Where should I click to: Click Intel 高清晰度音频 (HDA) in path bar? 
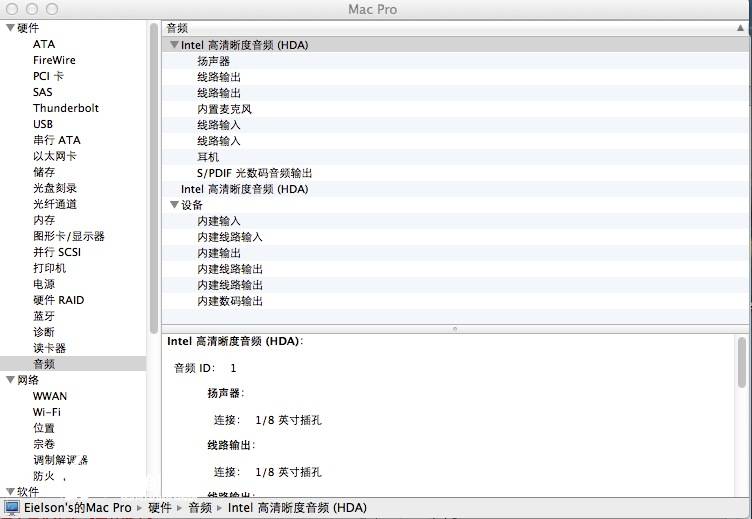point(297,507)
